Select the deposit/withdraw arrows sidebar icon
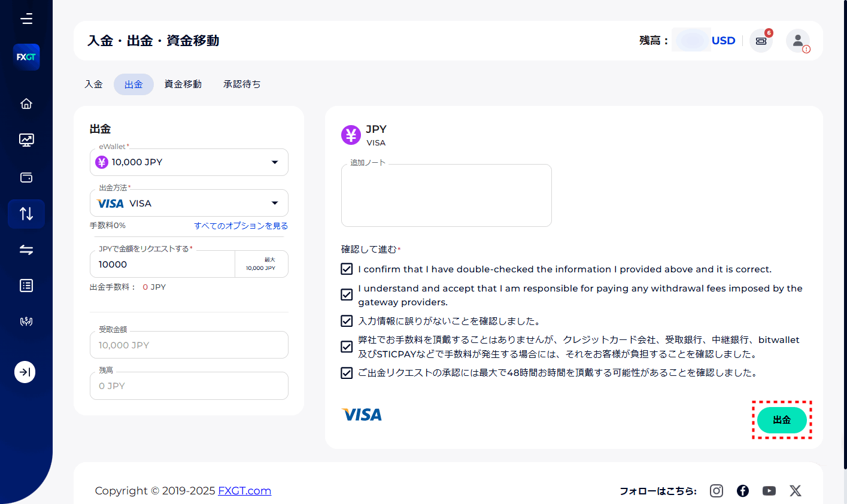 [26, 214]
